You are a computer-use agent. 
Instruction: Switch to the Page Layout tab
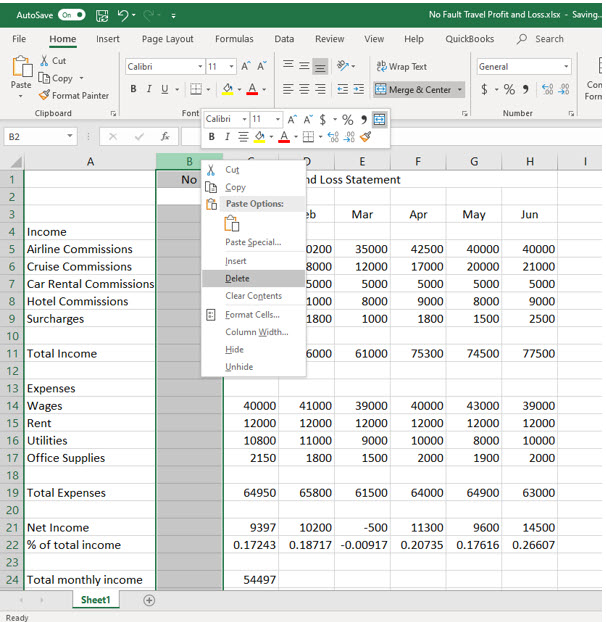point(167,39)
